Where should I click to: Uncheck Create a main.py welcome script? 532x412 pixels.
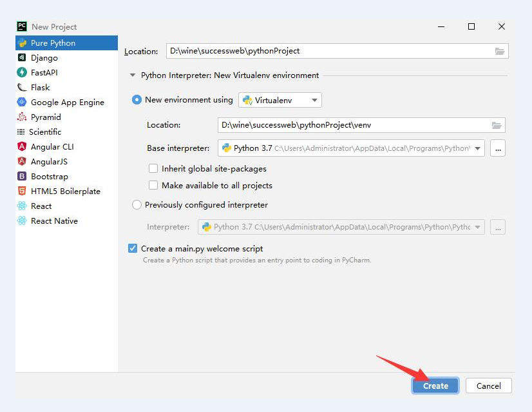133,248
